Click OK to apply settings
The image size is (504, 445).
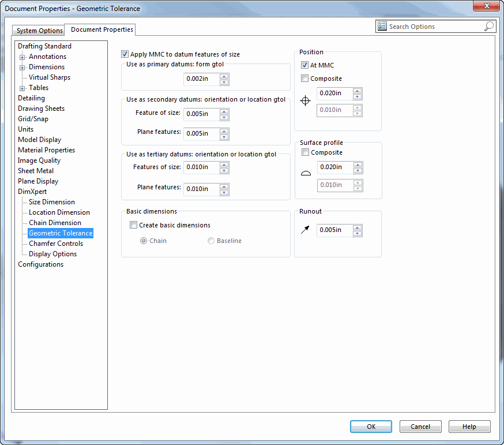click(x=371, y=427)
